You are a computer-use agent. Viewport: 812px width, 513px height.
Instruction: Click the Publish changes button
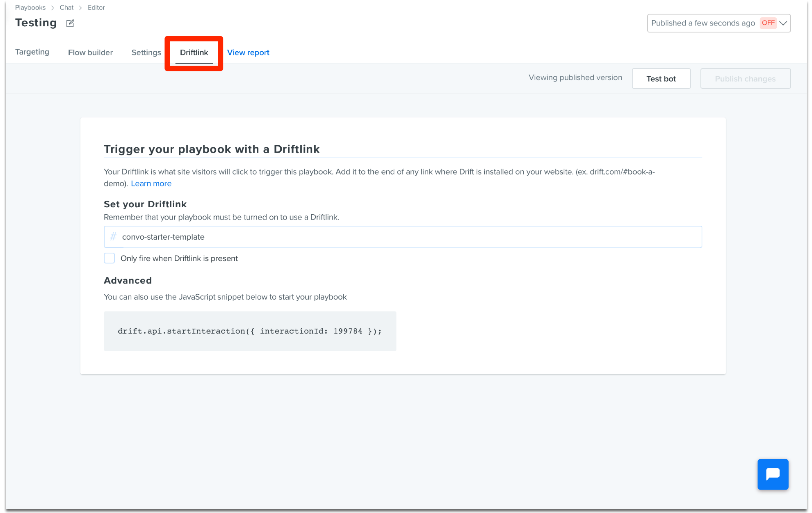point(745,78)
